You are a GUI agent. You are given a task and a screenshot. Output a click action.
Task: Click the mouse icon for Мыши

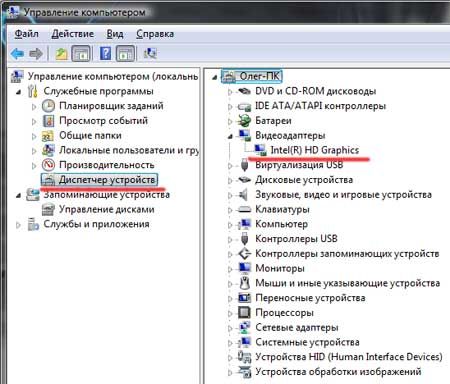click(244, 283)
